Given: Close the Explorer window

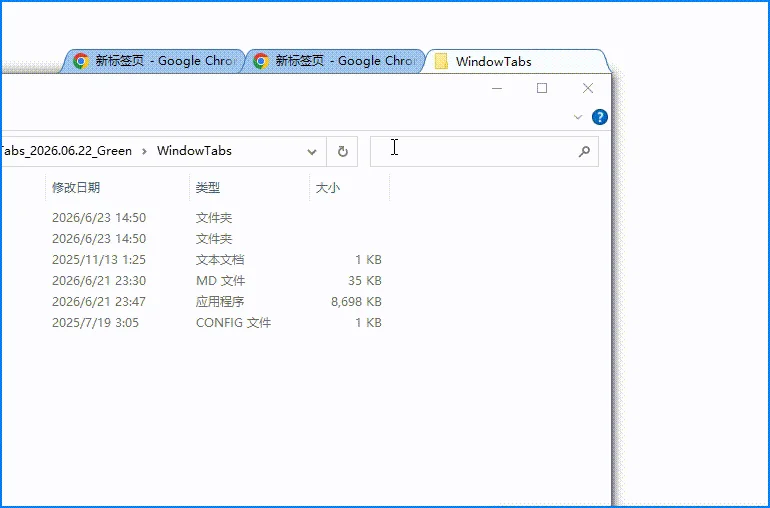Looking at the screenshot, I should click(588, 88).
